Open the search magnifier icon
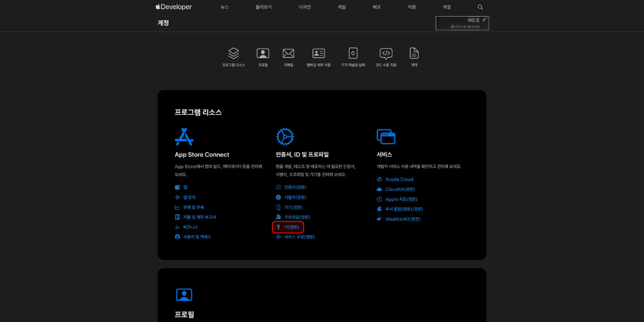This screenshot has width=644, height=322. pyautogui.click(x=480, y=7)
